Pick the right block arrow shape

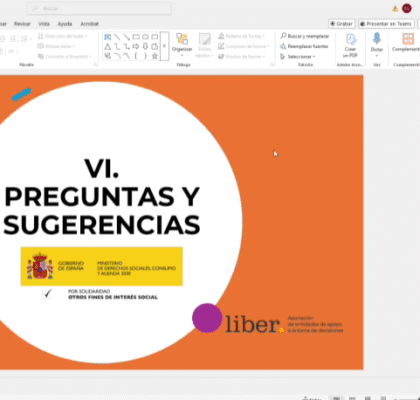136,46
